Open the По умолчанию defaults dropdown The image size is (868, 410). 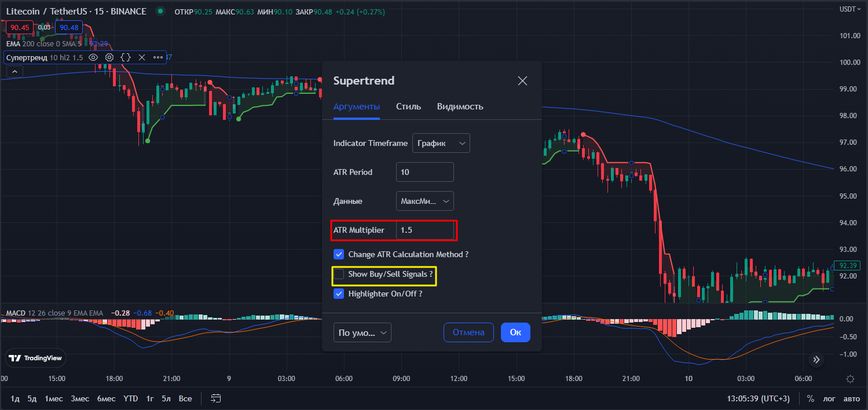tap(362, 332)
